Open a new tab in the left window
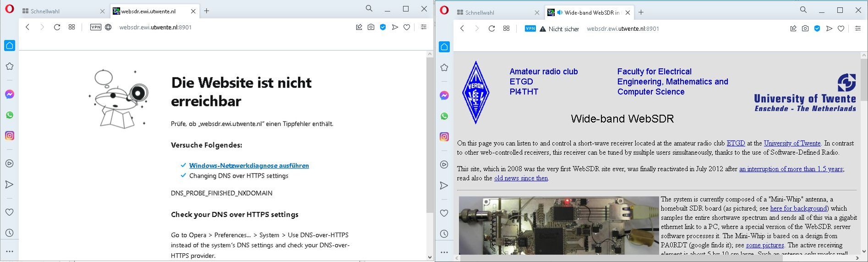Viewport: 868px width, 262px height. click(x=207, y=11)
